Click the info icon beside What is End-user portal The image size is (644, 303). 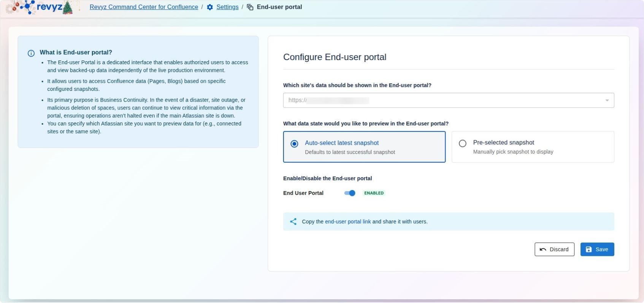point(31,53)
